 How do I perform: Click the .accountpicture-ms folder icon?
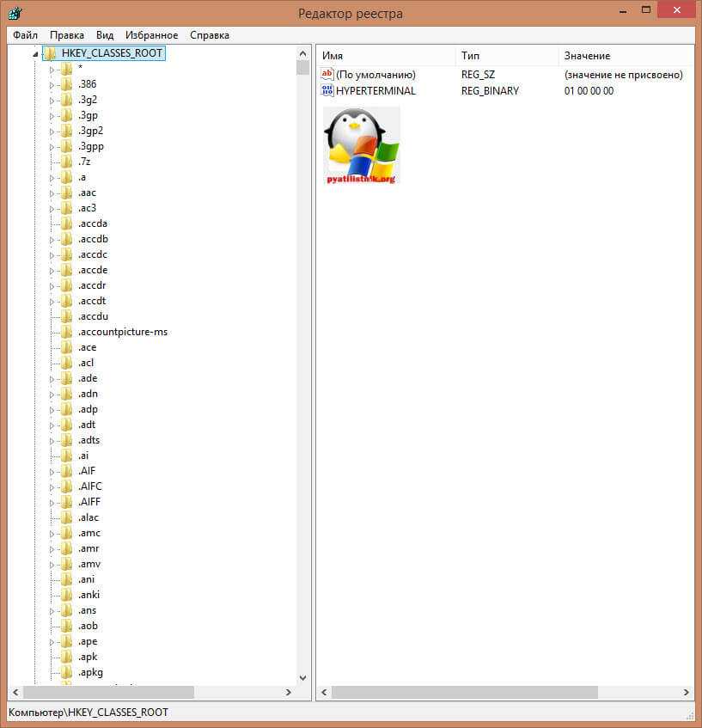coord(66,332)
